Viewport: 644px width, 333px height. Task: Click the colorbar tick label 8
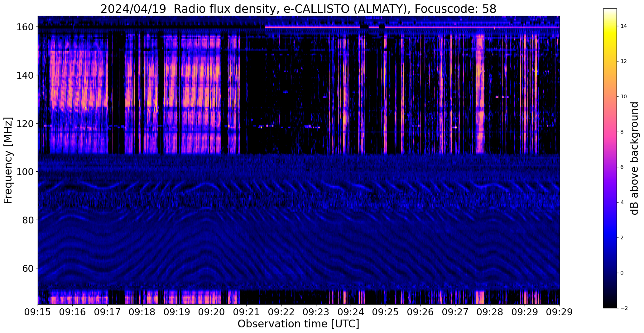point(622,132)
